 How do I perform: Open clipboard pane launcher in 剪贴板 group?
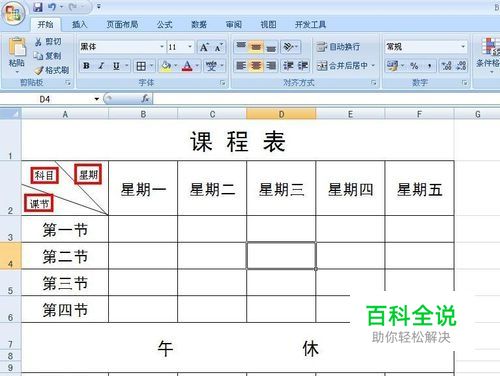click(x=68, y=83)
